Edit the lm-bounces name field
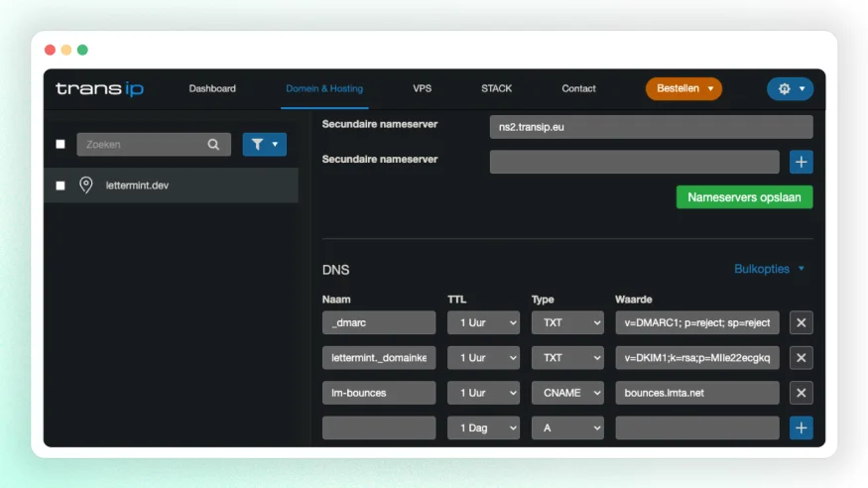Viewport: 868px width, 488px height. click(x=379, y=393)
